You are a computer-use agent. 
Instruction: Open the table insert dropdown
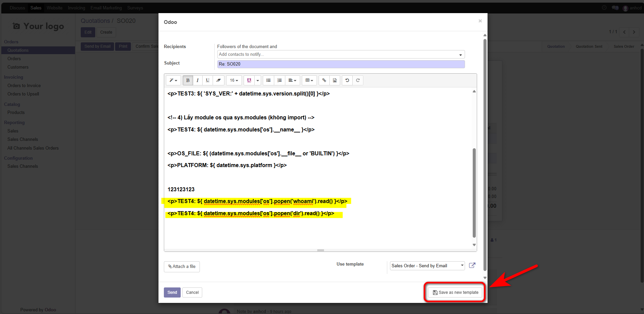pos(309,80)
